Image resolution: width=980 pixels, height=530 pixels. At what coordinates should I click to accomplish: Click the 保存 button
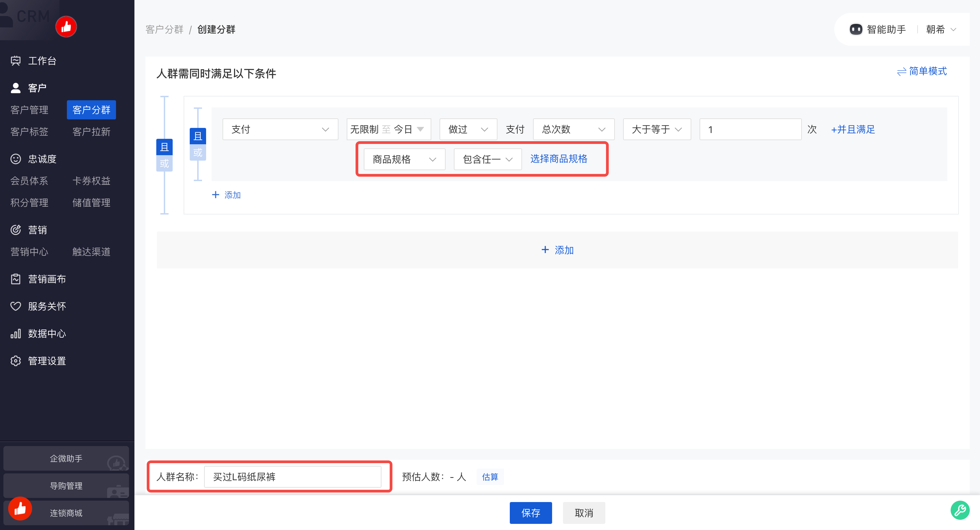pos(531,513)
